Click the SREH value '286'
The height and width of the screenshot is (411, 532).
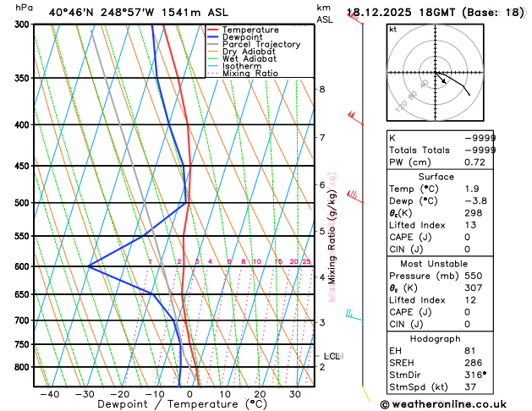[474, 363]
